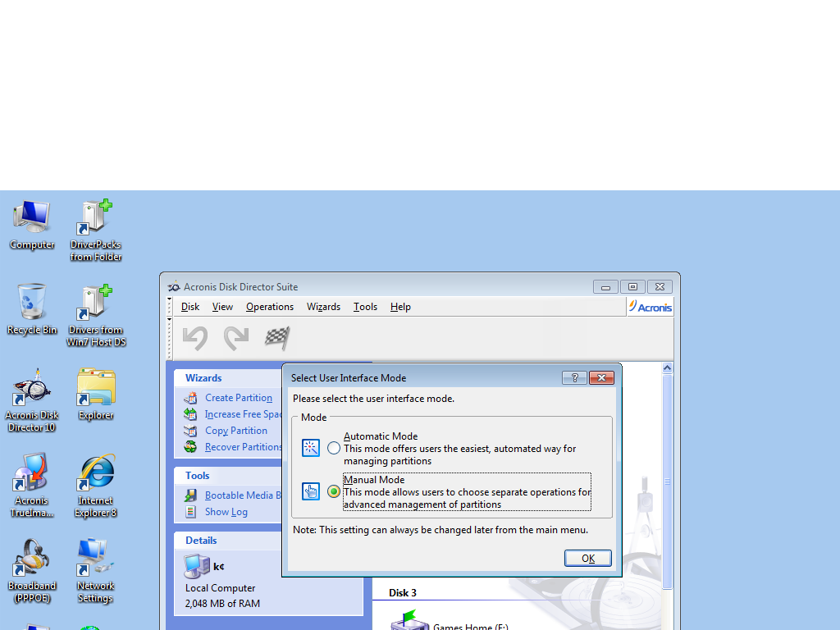Click the toolbar grip handle arrow
Viewport: 840px width, 630px height.
169,319
